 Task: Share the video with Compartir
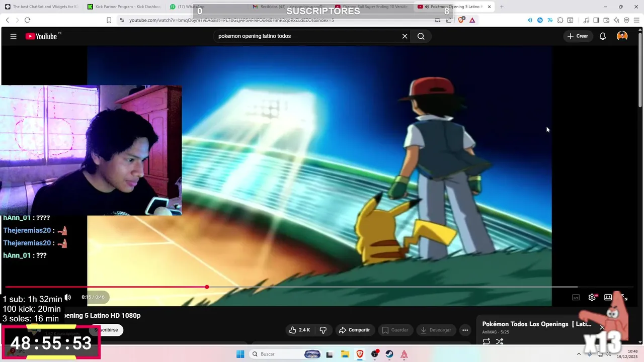click(354, 330)
